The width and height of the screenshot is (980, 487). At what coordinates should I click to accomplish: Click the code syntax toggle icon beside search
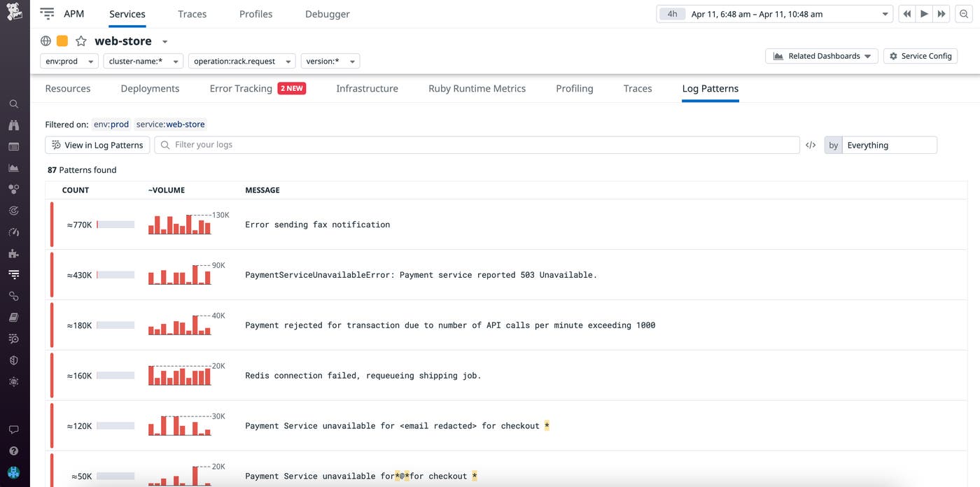(x=811, y=146)
